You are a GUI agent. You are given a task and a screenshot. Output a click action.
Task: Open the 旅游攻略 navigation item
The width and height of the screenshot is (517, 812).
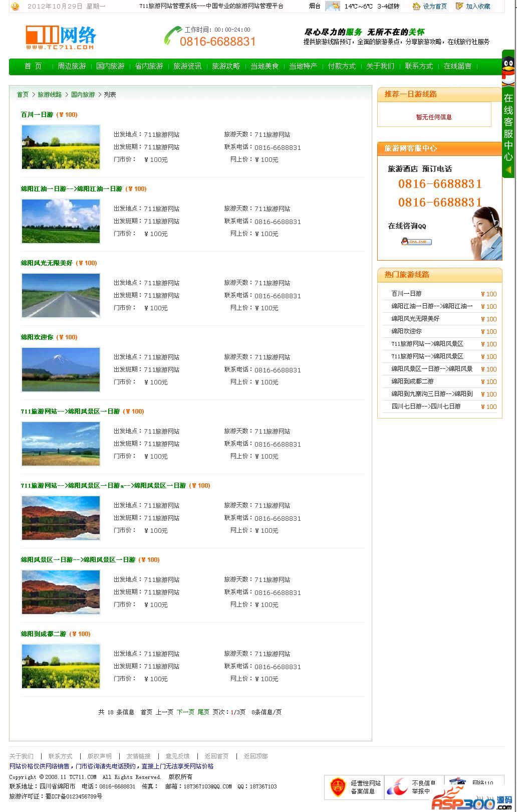click(226, 66)
